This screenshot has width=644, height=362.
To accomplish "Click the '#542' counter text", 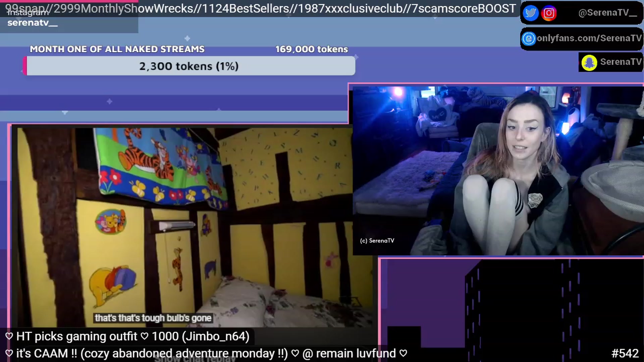I will [625, 353].
